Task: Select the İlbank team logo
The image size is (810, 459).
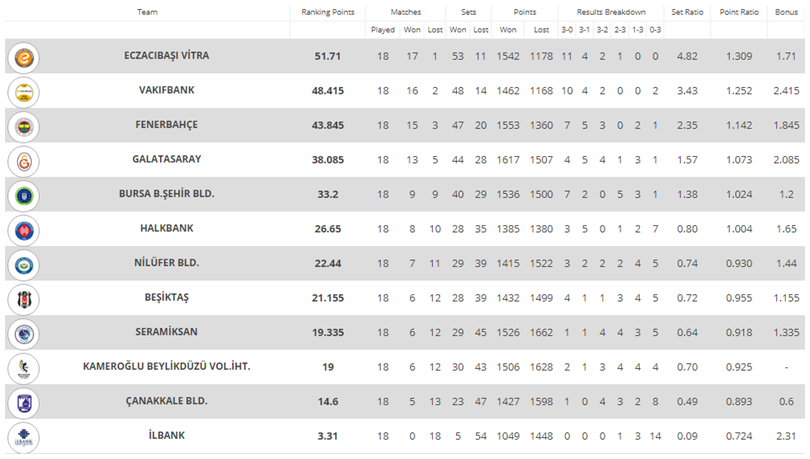Action: coord(24,437)
